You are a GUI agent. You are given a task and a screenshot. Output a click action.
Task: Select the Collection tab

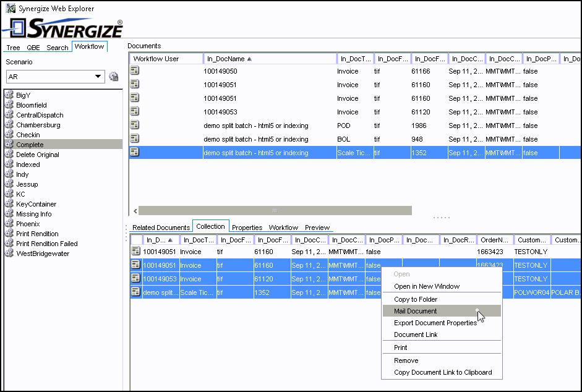pyautogui.click(x=210, y=226)
